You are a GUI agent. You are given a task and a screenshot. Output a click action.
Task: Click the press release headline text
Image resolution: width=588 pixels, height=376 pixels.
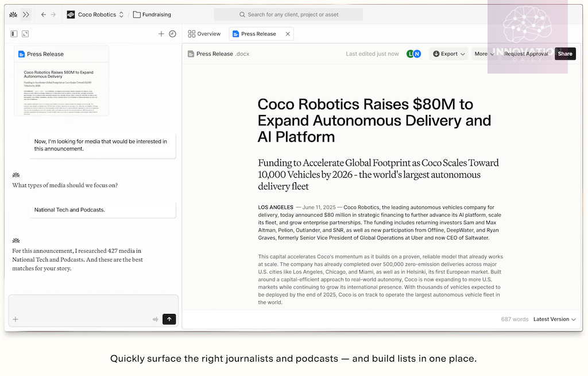pyautogui.click(x=374, y=121)
